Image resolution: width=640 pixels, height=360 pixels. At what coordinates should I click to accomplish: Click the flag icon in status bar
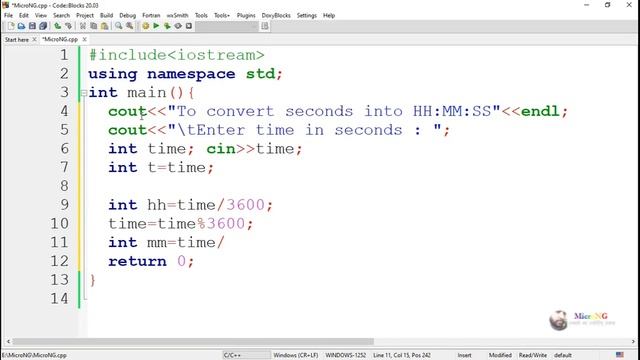tap(620, 355)
